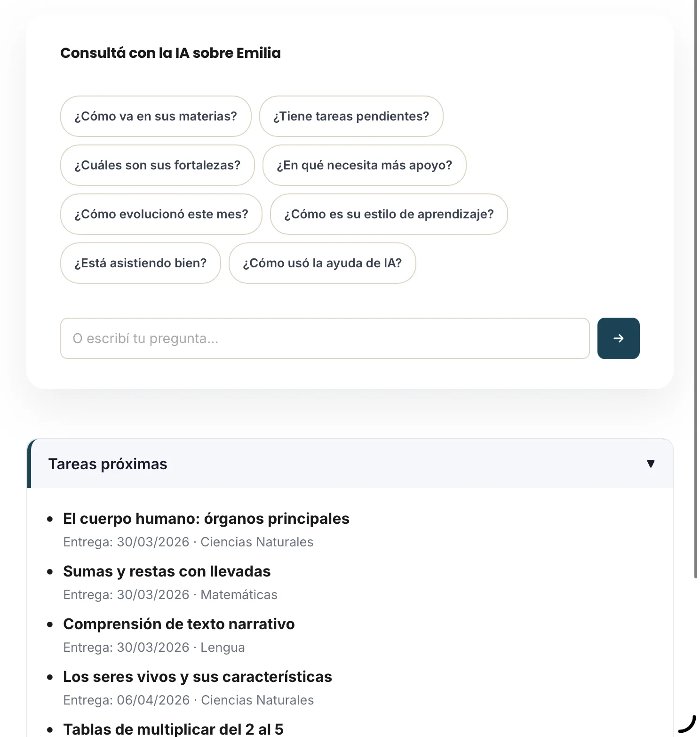Open 'Comprensión de texto narrativo' task
This screenshot has height=737, width=700.
[x=179, y=624]
